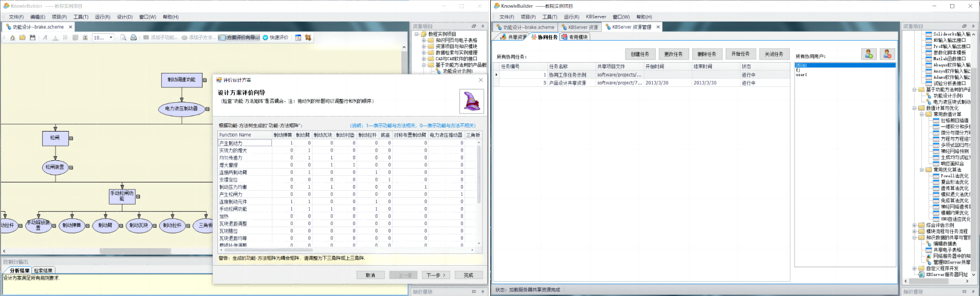Collapse the 教程实例项目 root node
Image resolution: width=980 pixels, height=296 pixels.
point(417,34)
